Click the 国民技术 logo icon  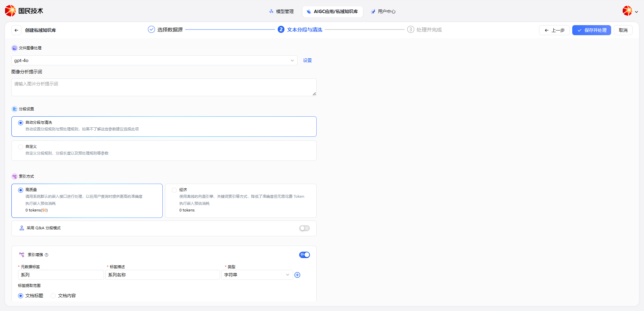click(x=10, y=11)
